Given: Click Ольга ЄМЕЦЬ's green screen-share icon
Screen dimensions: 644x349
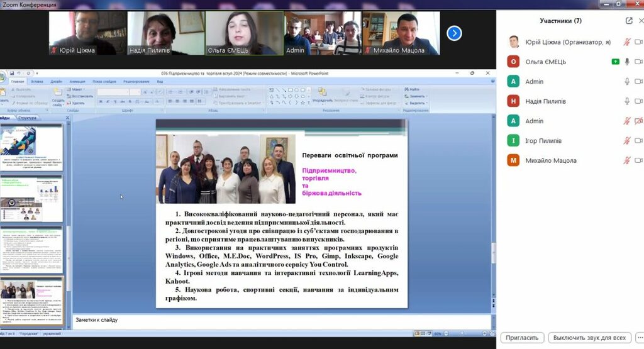Looking at the screenshot, I should [x=614, y=62].
